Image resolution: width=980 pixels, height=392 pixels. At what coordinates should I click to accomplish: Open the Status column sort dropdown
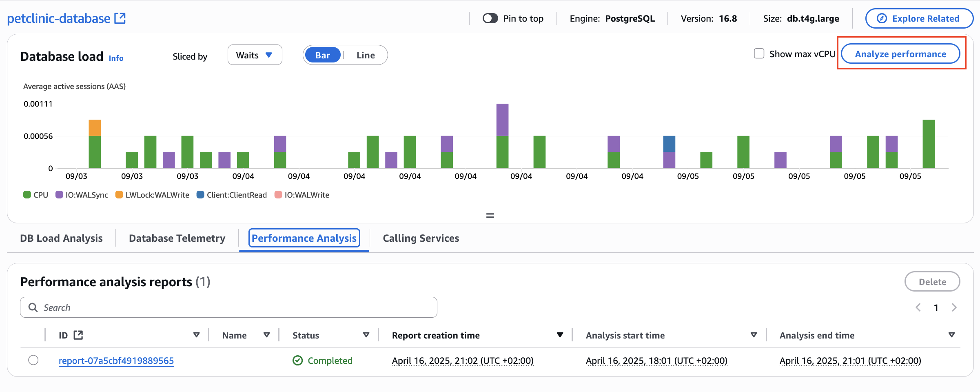tap(366, 335)
